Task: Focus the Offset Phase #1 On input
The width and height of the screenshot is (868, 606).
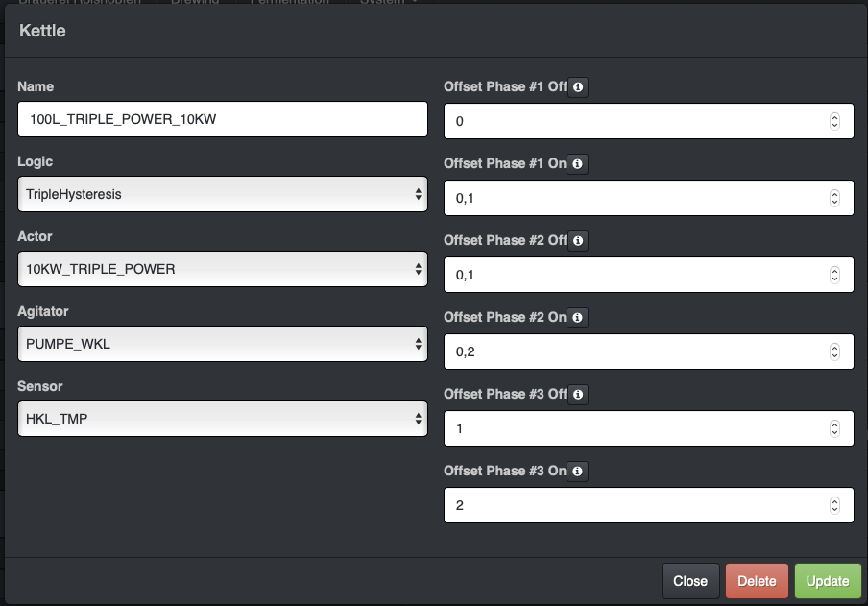Action: pyautogui.click(x=634, y=199)
